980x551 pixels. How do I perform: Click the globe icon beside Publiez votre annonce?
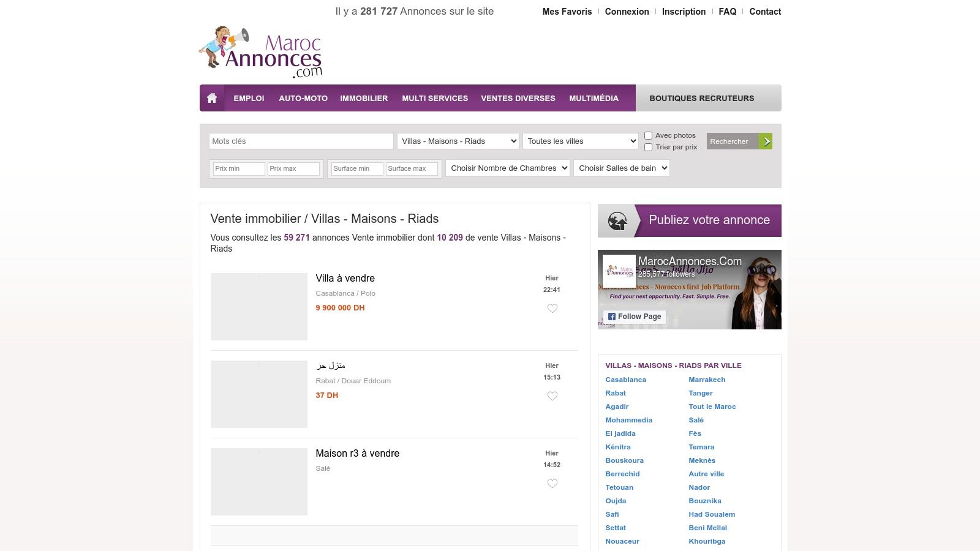click(x=617, y=220)
